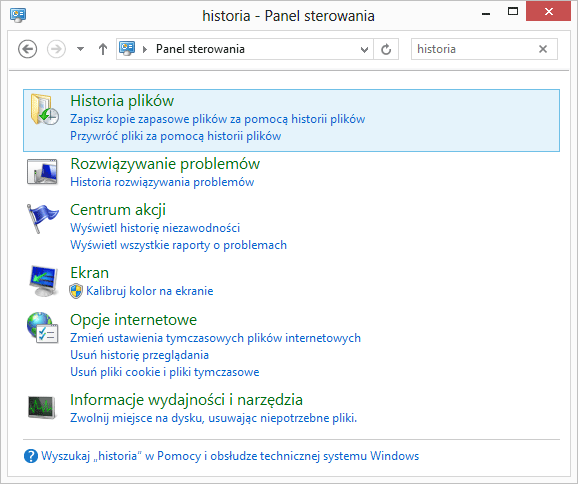Click the Control Panel icon in address bar
This screenshot has height=484, width=578.
[x=127, y=49]
